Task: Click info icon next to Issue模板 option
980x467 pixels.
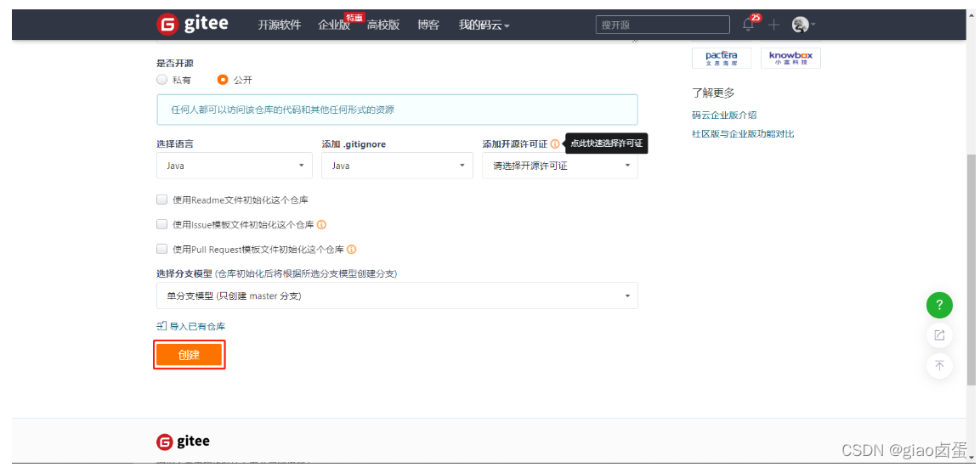Action: 322,224
